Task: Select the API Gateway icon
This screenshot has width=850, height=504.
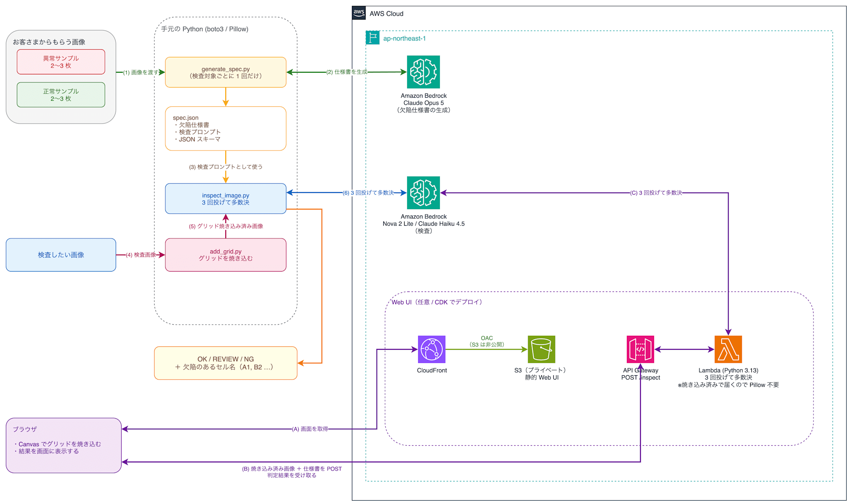Action: click(640, 349)
